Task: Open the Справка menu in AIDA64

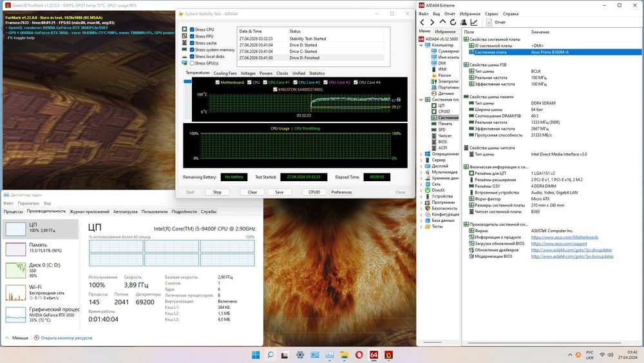Action: click(511, 14)
